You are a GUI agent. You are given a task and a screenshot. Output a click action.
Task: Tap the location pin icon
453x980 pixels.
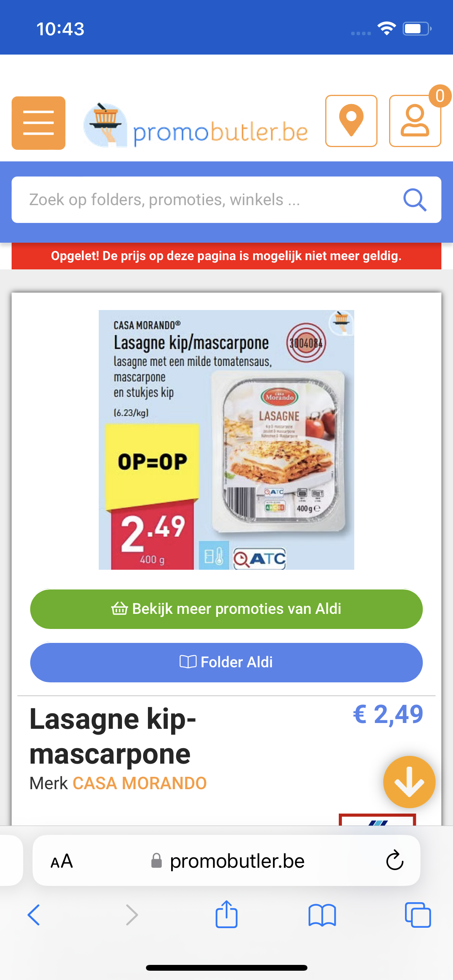tap(351, 121)
